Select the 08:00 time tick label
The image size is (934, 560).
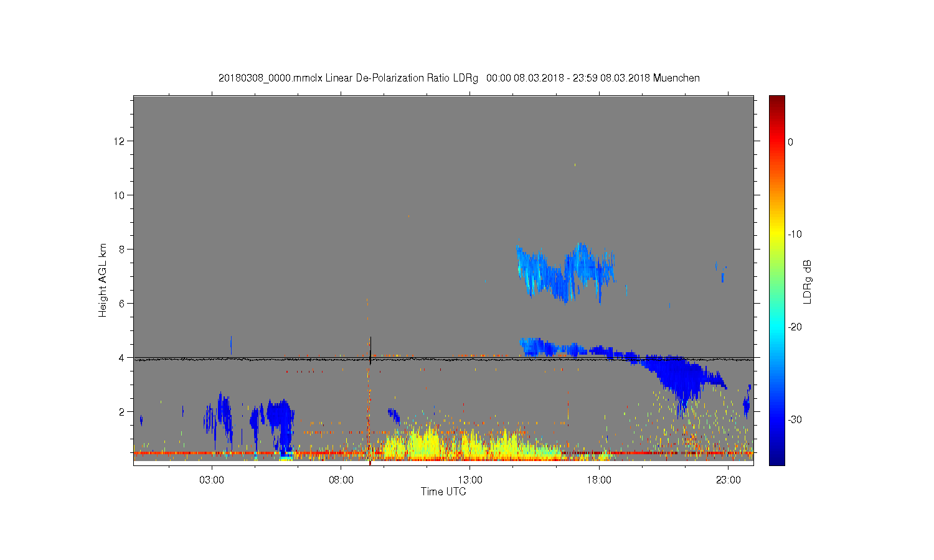click(x=341, y=480)
